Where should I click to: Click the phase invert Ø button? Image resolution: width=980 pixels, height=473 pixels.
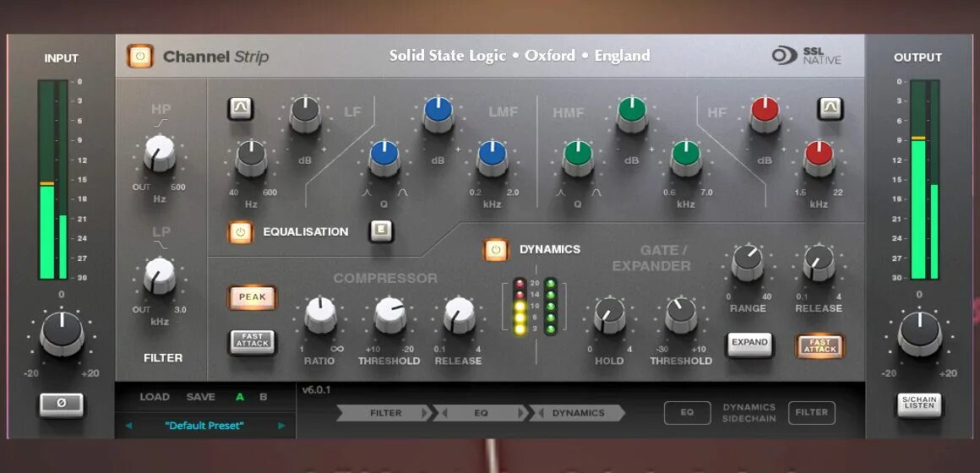pyautogui.click(x=61, y=405)
